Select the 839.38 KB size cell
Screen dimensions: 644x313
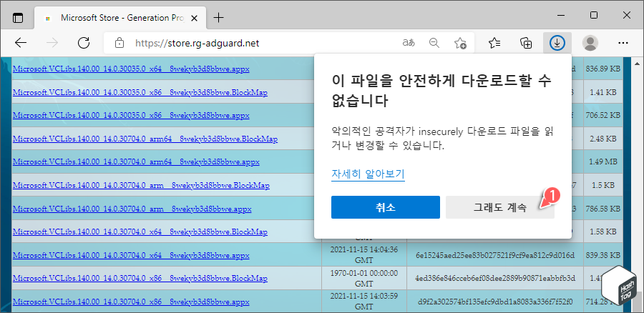(x=603, y=256)
